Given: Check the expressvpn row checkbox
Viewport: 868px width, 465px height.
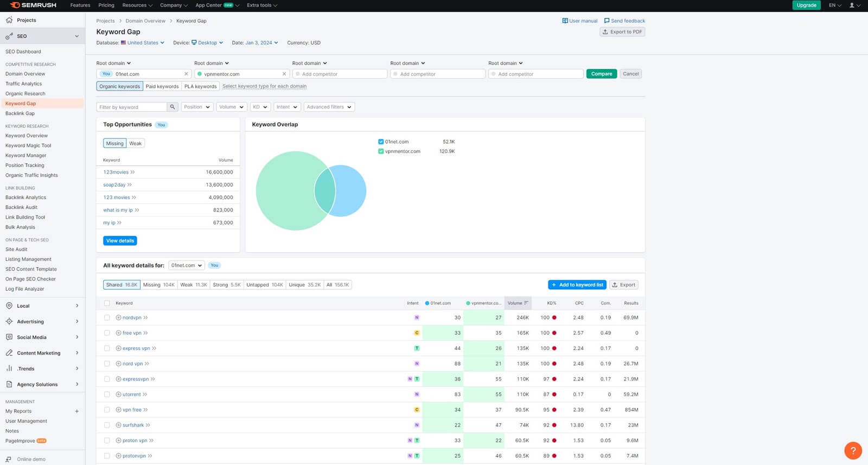Looking at the screenshot, I should [107, 379].
